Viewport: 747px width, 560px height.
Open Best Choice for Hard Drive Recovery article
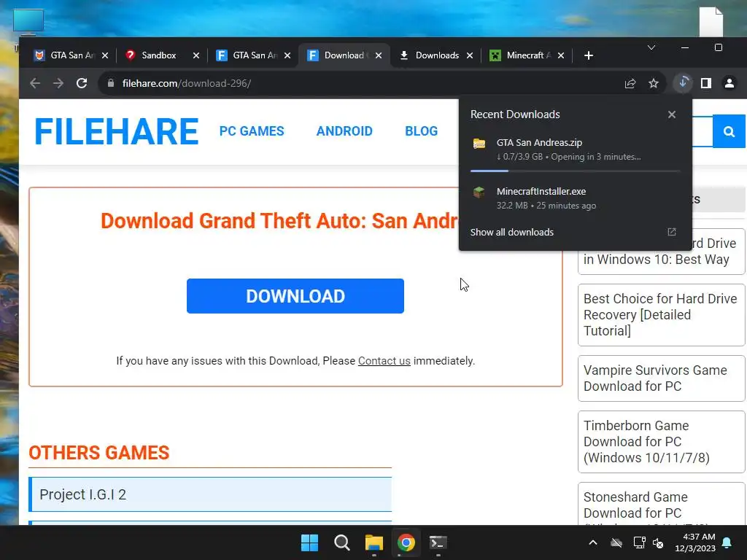coord(661,315)
